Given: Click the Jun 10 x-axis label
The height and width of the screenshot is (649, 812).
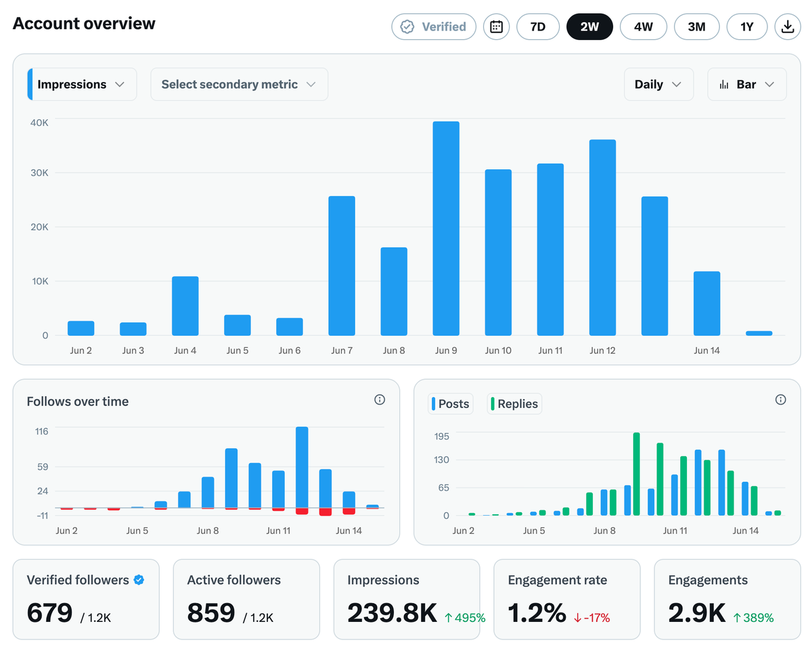Looking at the screenshot, I should (498, 351).
